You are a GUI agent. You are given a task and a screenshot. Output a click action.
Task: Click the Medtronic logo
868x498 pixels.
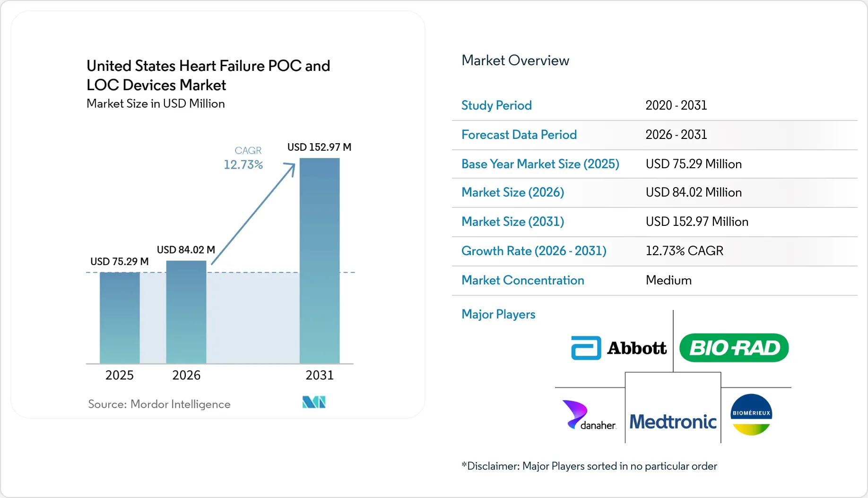[673, 421]
